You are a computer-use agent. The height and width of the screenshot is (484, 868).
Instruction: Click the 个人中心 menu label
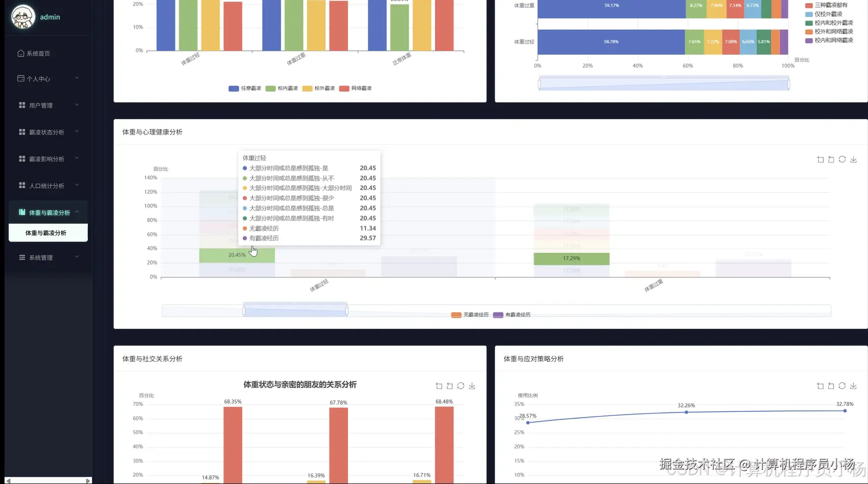[39, 79]
